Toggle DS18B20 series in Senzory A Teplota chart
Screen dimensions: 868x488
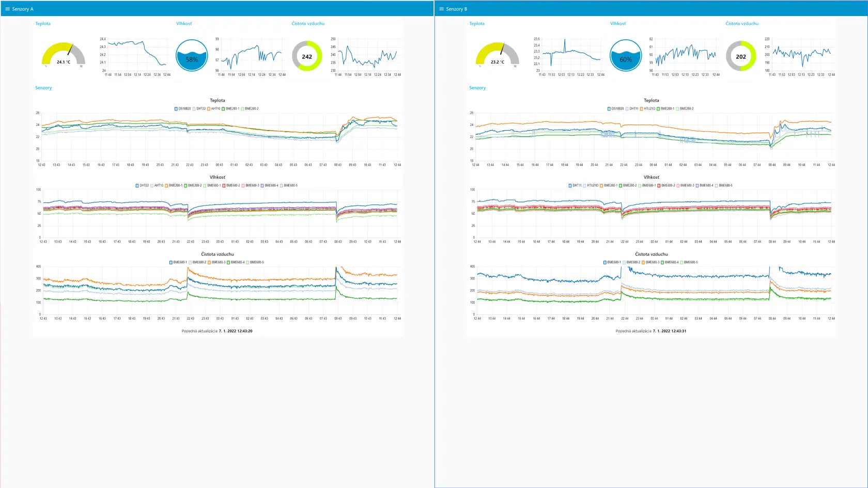pyautogui.click(x=183, y=109)
